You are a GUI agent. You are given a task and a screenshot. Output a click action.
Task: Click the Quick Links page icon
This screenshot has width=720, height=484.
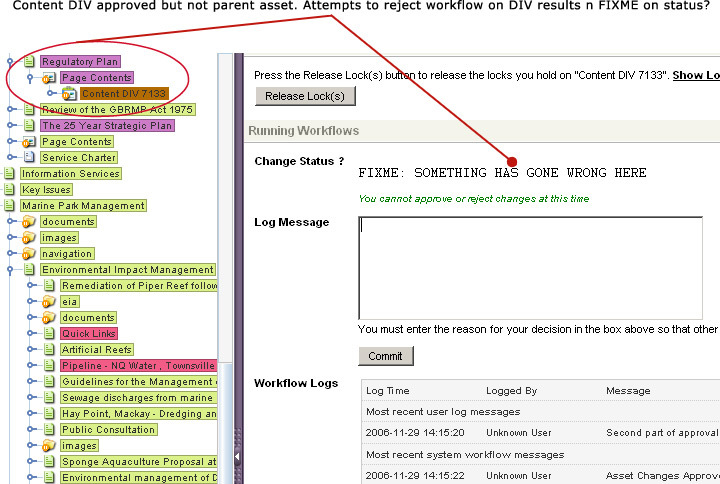[x=50, y=333]
